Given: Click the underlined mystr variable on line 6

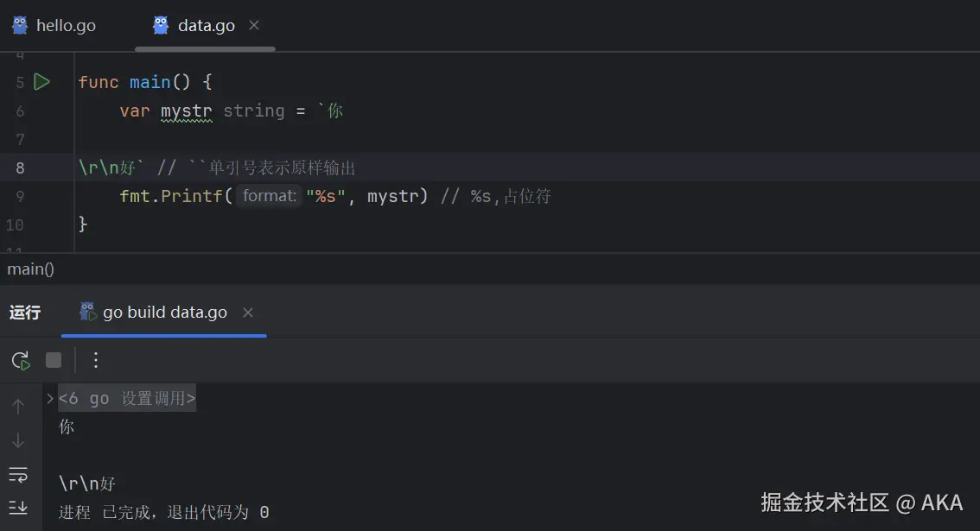Looking at the screenshot, I should pyautogui.click(x=186, y=111).
